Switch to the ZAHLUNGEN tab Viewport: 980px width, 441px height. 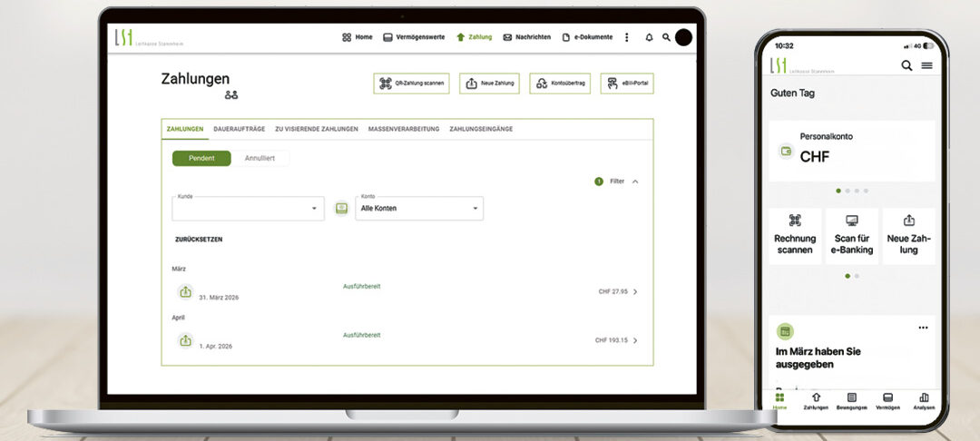185,129
